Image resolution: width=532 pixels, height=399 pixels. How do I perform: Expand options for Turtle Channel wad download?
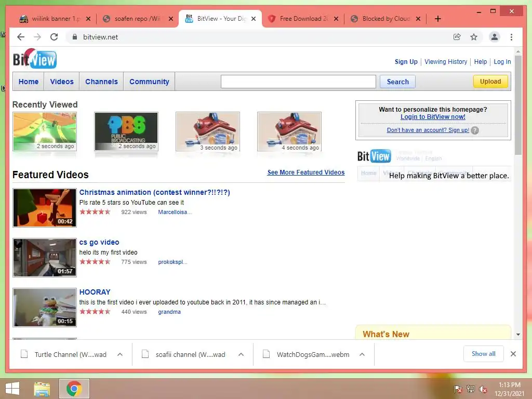(x=120, y=354)
